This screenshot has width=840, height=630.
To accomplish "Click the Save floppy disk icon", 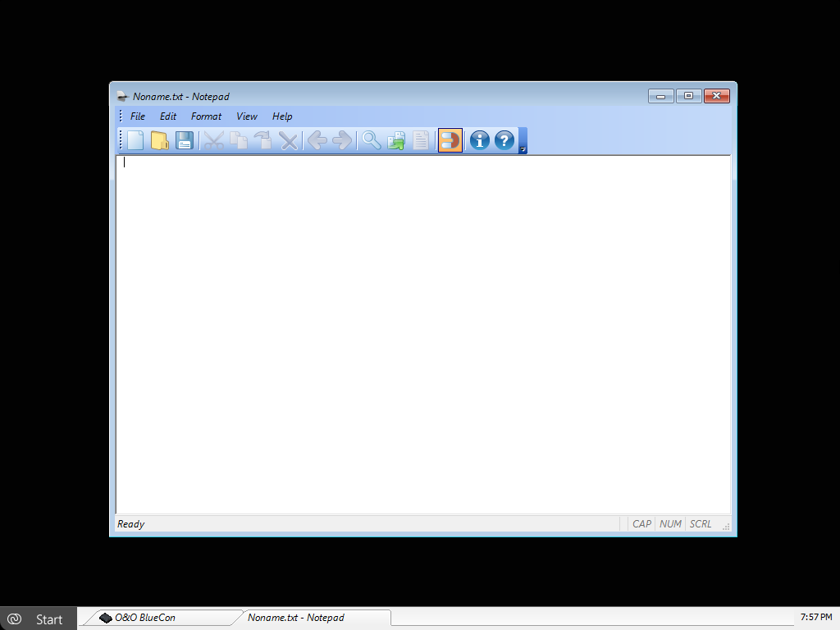I will click(185, 140).
